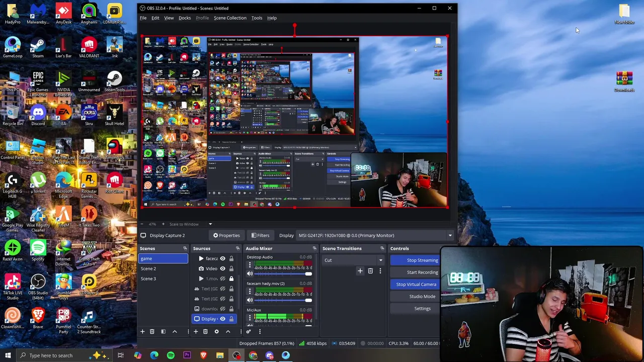Hide the facecam source via eye icon
Screen dimensions: 644x362
point(222,258)
